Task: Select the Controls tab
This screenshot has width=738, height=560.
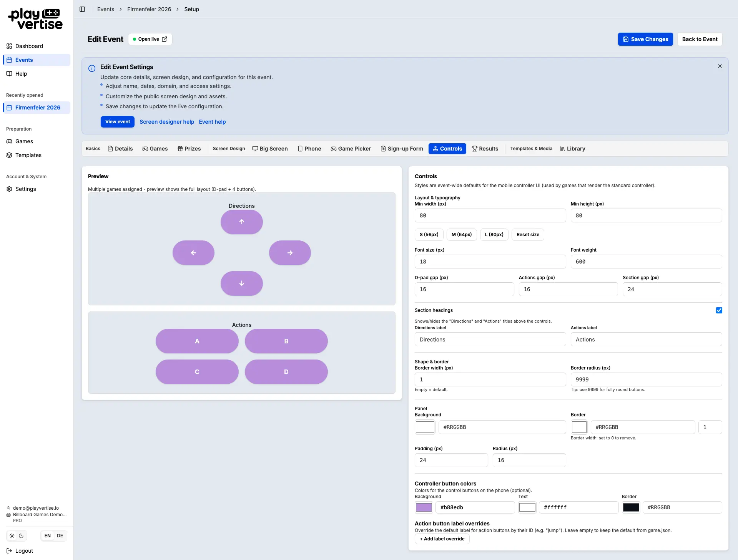Action: click(x=447, y=149)
